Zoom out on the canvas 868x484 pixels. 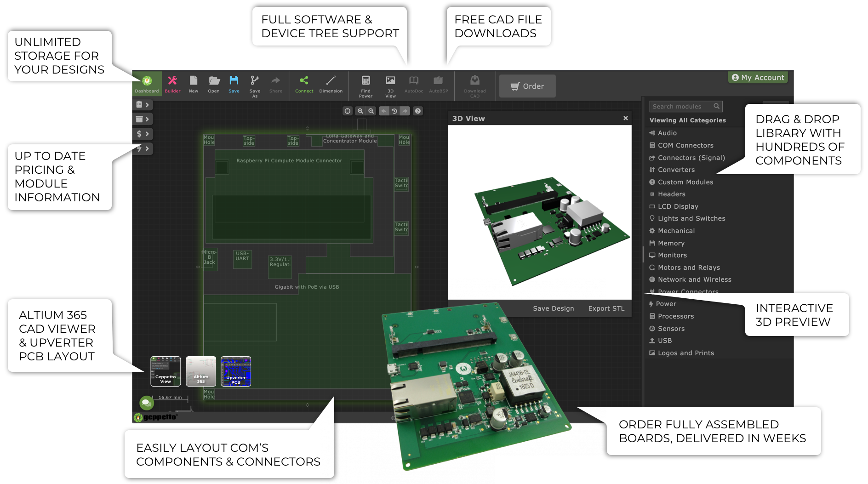tap(371, 111)
